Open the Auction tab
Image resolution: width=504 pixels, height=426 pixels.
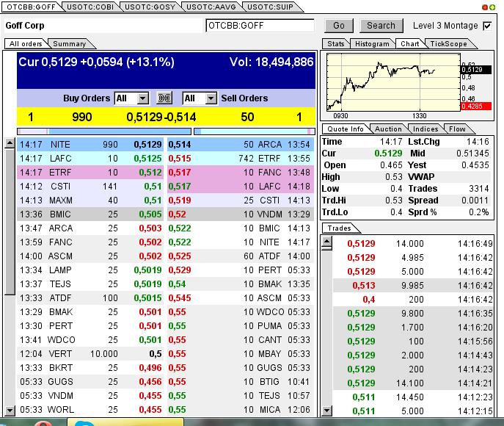(x=388, y=129)
